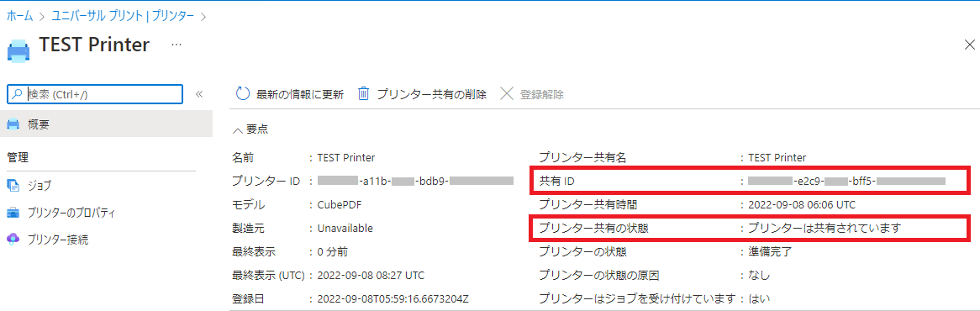
Task: Click the X icon beside 登録解除
Action: click(x=508, y=94)
